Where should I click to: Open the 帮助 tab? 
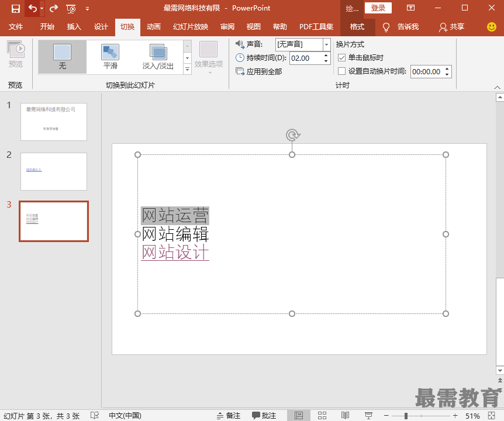pyautogui.click(x=280, y=27)
